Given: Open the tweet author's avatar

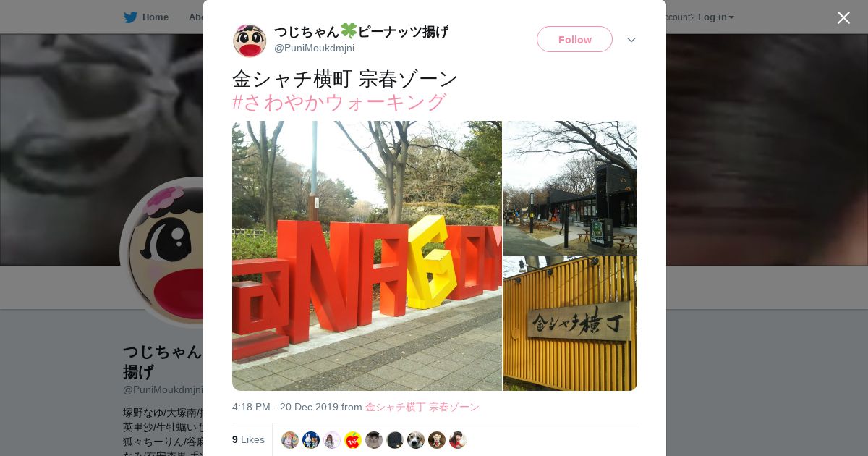Looking at the screenshot, I should (250, 41).
